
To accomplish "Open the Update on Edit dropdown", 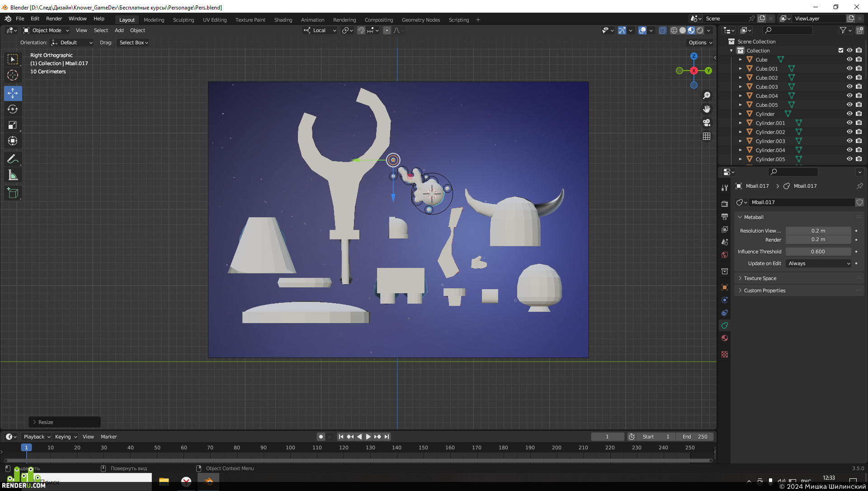I will click(x=819, y=263).
